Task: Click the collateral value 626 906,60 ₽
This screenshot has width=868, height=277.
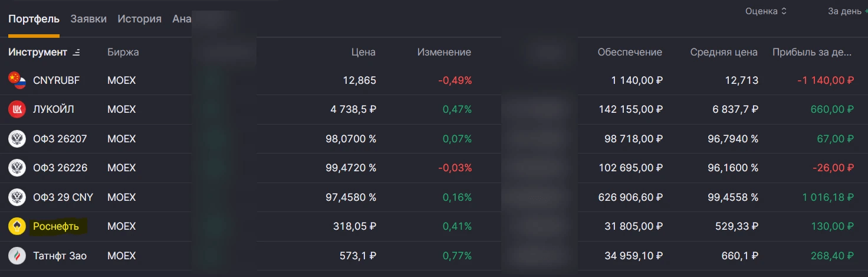Action: [x=630, y=197]
